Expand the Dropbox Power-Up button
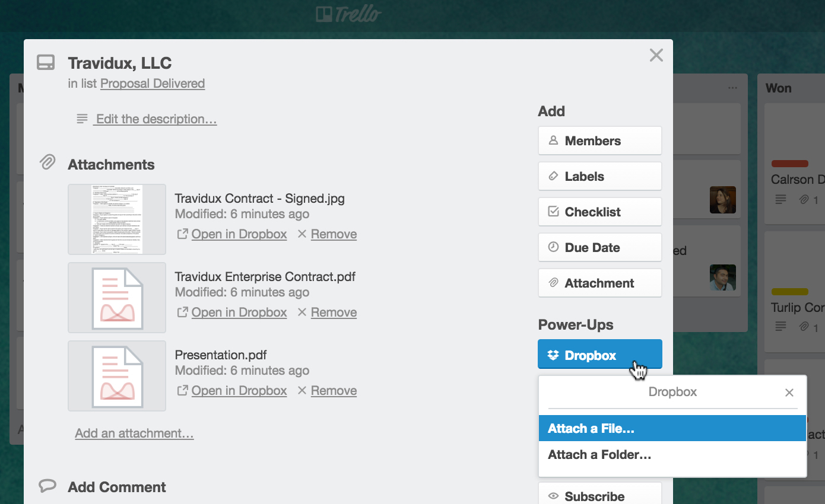The width and height of the screenshot is (825, 504). [x=599, y=355]
